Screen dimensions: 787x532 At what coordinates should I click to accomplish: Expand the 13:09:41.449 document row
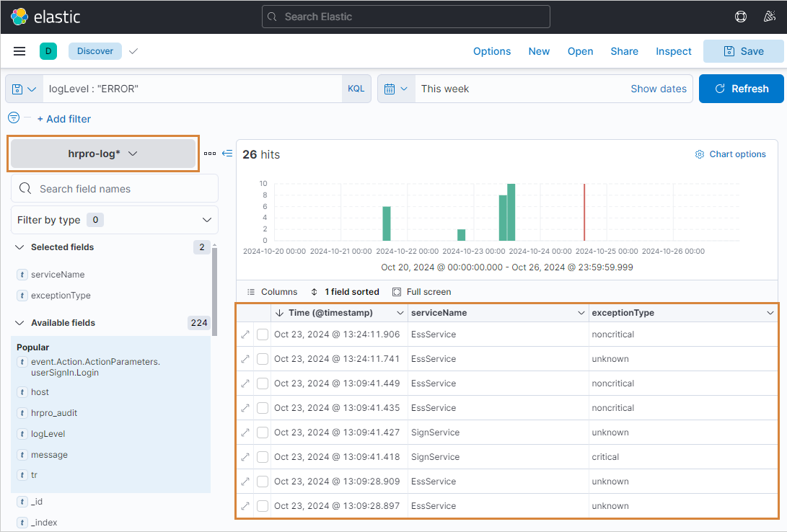click(x=245, y=384)
